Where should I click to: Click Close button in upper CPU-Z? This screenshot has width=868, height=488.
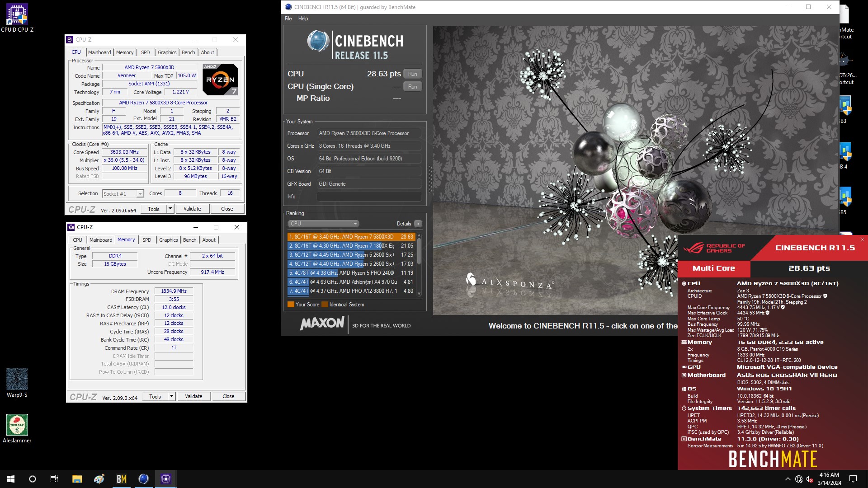tap(227, 209)
